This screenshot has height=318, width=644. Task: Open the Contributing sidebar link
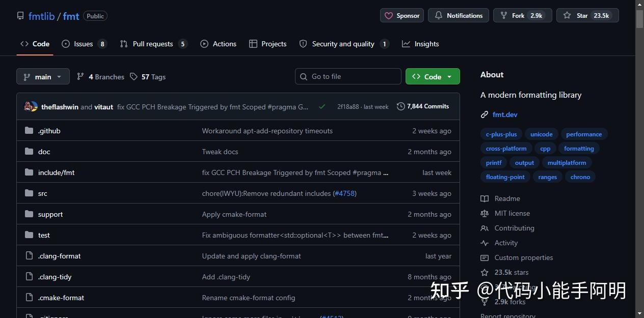click(507, 228)
